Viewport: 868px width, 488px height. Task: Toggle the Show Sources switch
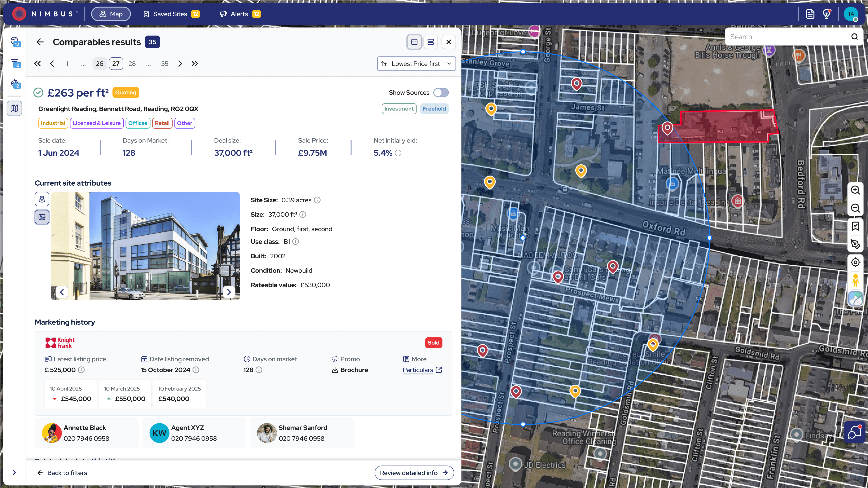coord(441,93)
